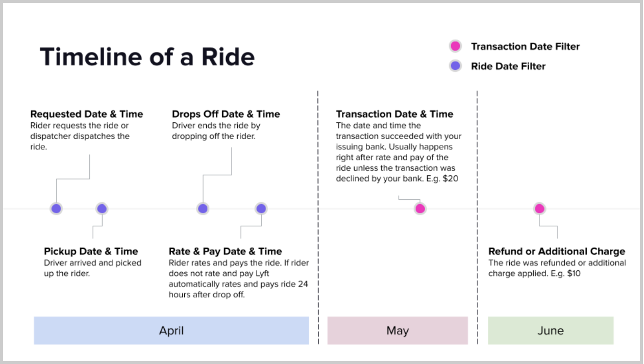This screenshot has height=364, width=644.
Task: Click the Ride Date Filter legend label
Action: point(508,66)
